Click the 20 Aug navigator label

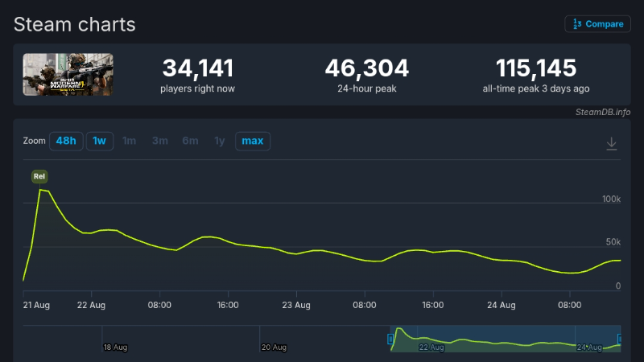point(274,348)
